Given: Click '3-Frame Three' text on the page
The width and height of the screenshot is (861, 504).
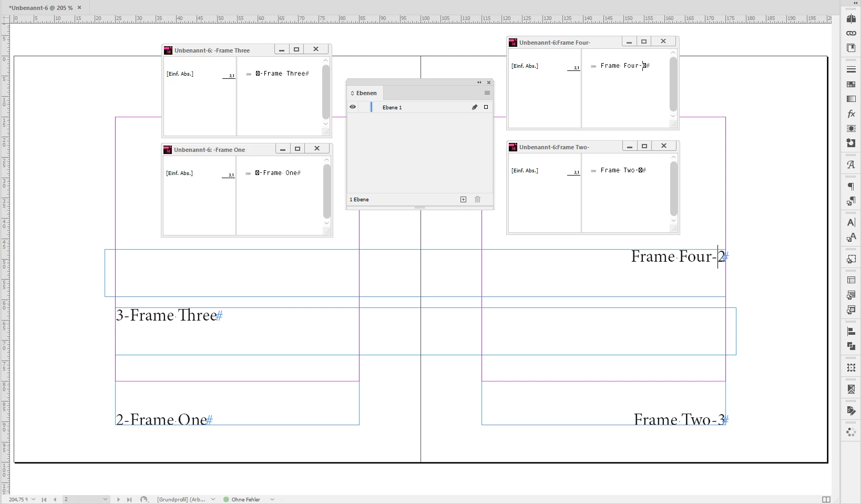Looking at the screenshot, I should [x=167, y=315].
